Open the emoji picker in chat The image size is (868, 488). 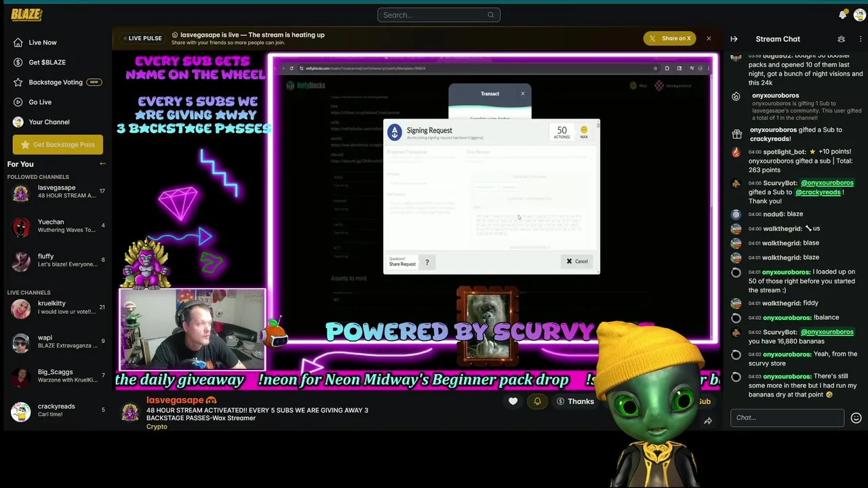[x=856, y=418]
